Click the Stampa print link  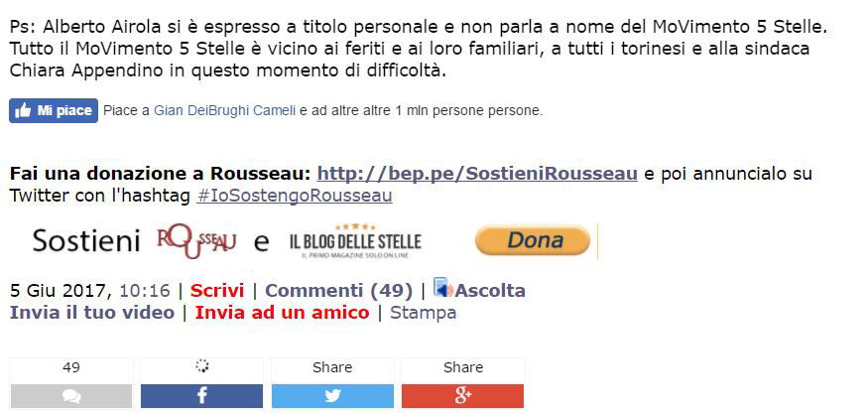click(x=424, y=313)
